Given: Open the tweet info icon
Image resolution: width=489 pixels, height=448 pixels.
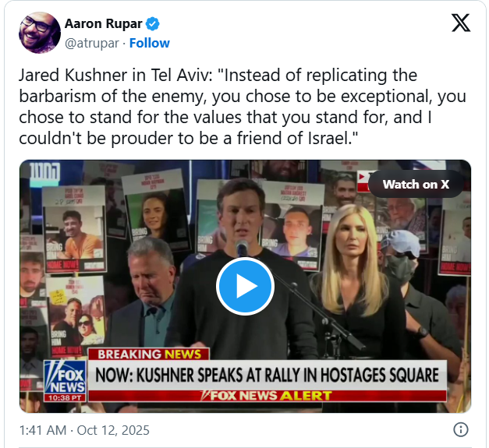Looking at the screenshot, I should click(461, 429).
